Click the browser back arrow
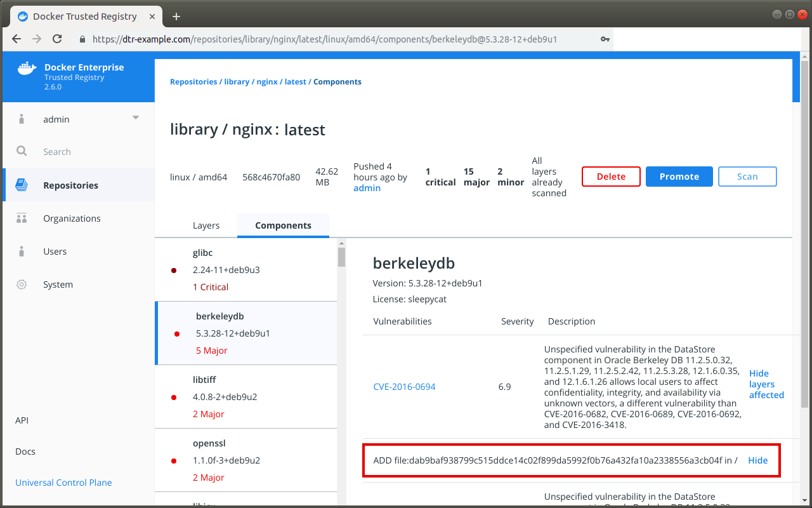The width and height of the screenshot is (812, 508). click(x=16, y=39)
